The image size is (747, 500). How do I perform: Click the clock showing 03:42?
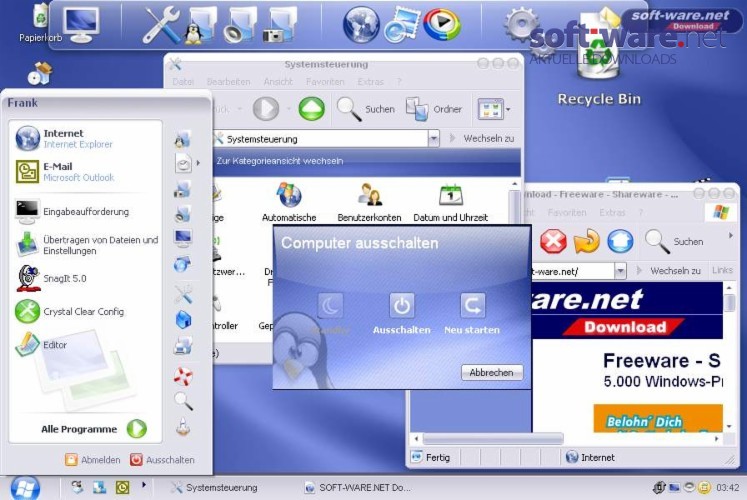pyautogui.click(x=727, y=488)
